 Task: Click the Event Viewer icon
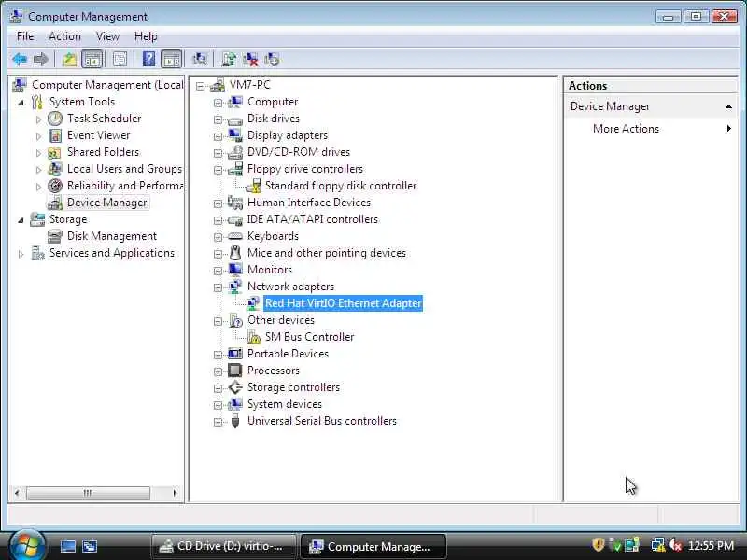(55, 135)
